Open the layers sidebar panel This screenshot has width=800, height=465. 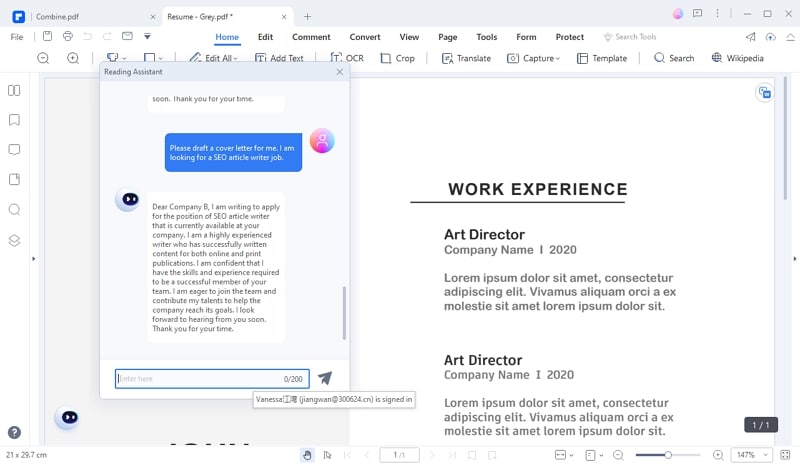[14, 240]
